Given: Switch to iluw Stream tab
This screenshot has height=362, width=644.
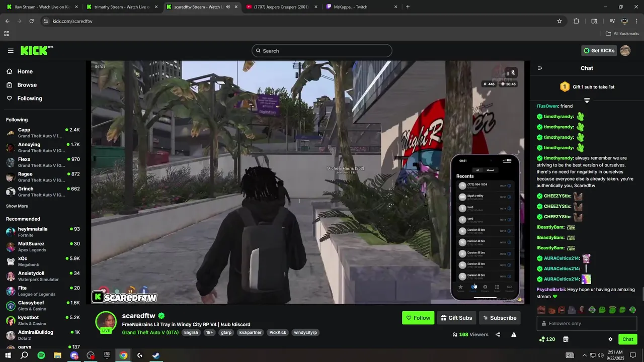Looking at the screenshot, I should pyautogui.click(x=42, y=7).
